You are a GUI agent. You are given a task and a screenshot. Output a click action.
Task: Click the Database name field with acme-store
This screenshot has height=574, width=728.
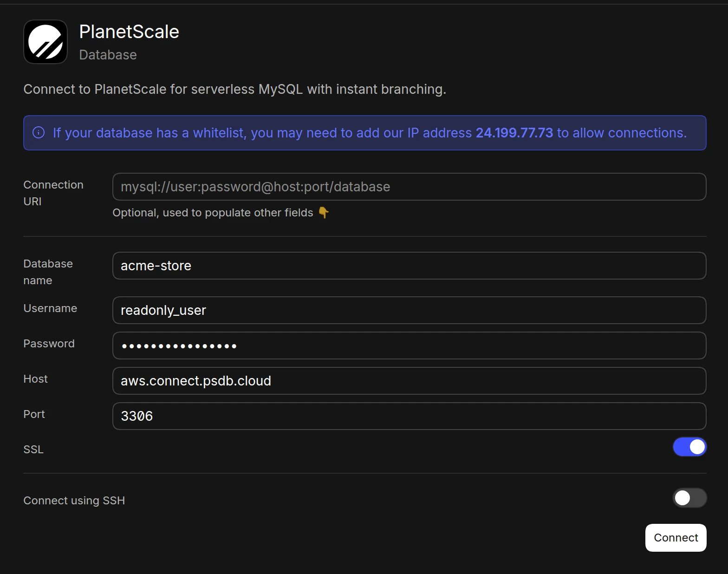[409, 266]
